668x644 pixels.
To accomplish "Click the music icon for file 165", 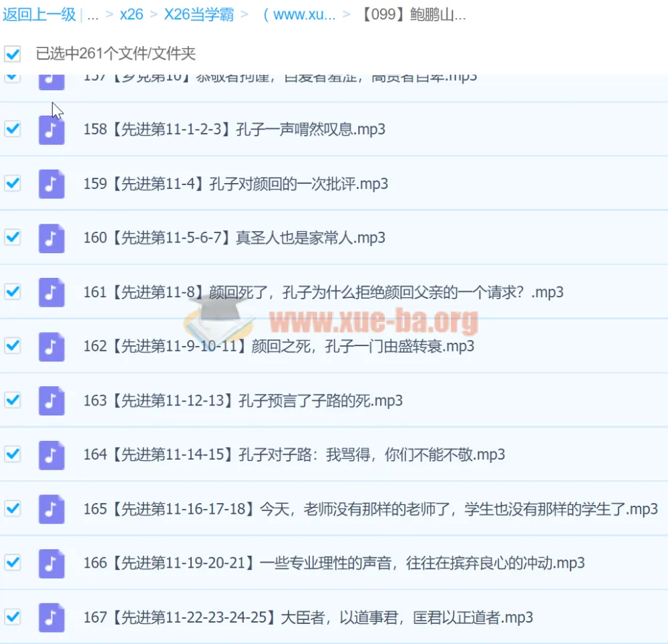I will pos(51,509).
